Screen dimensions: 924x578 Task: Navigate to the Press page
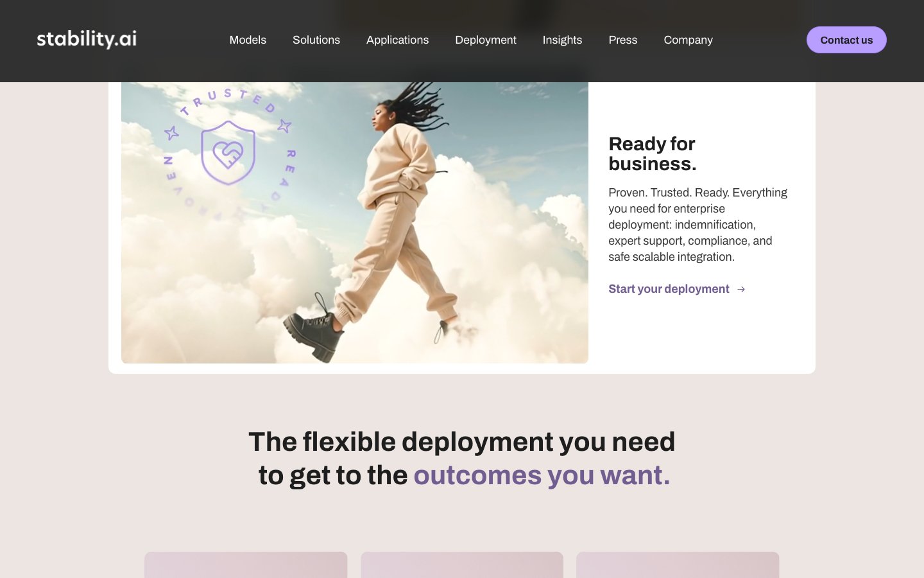[x=623, y=40]
